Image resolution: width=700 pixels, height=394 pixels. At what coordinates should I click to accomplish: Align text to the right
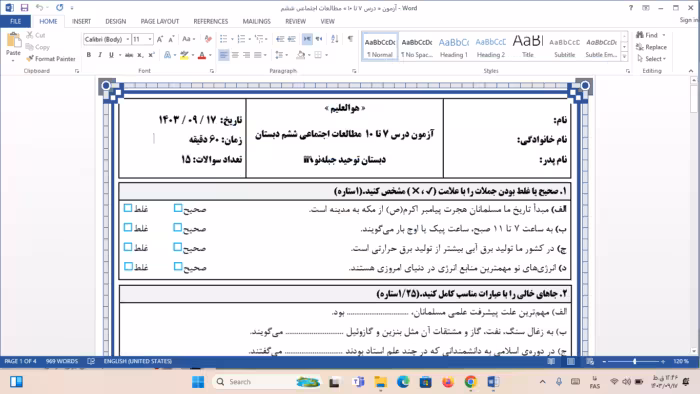pyautogui.click(x=246, y=55)
